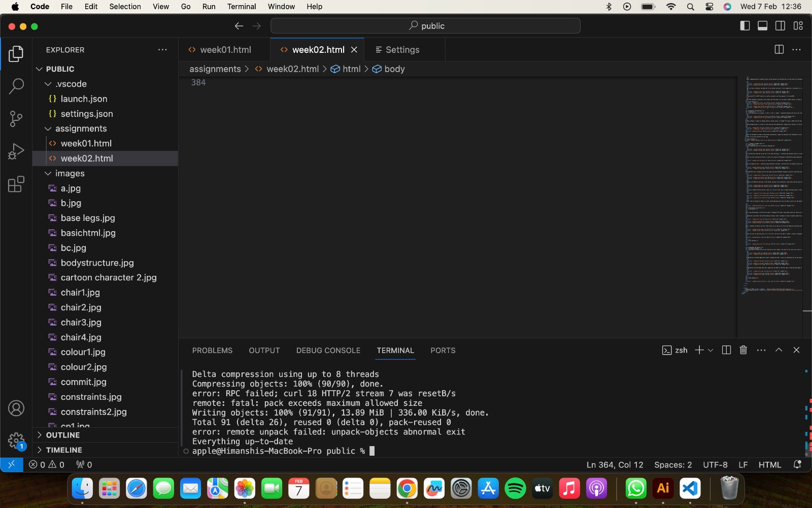The width and height of the screenshot is (812, 508).
Task: Close the terminal panel
Action: pos(796,350)
